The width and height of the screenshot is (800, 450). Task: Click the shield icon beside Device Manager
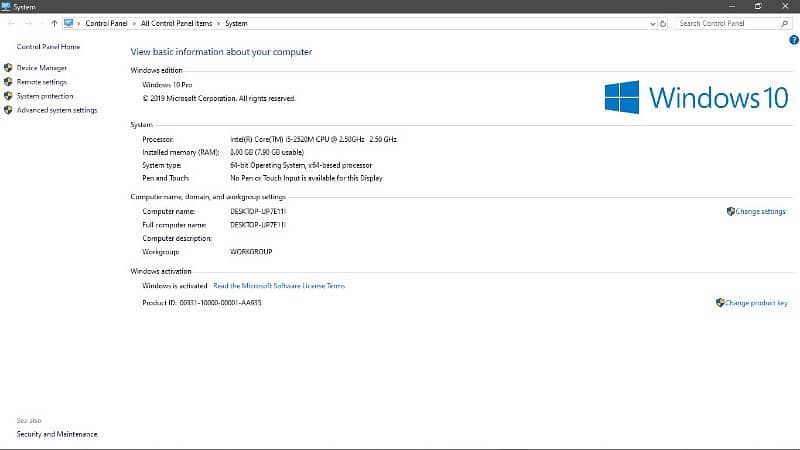click(9, 68)
